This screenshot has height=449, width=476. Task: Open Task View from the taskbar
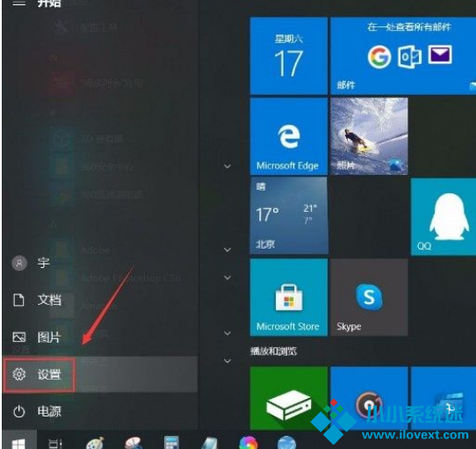coord(55,443)
